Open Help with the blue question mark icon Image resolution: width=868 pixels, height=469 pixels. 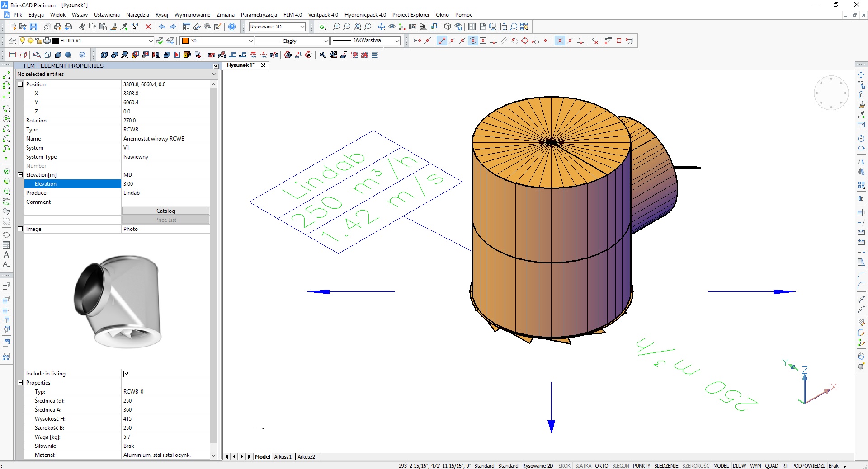(x=232, y=27)
